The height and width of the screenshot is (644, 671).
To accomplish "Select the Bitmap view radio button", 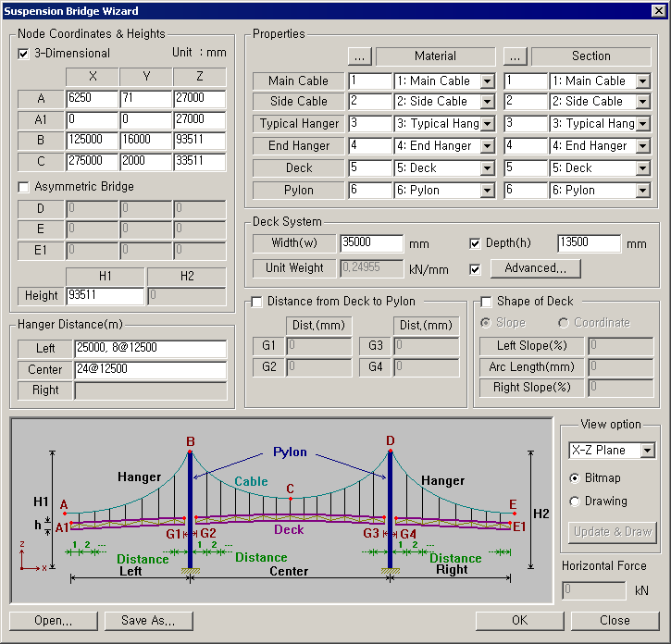I will pos(576,478).
